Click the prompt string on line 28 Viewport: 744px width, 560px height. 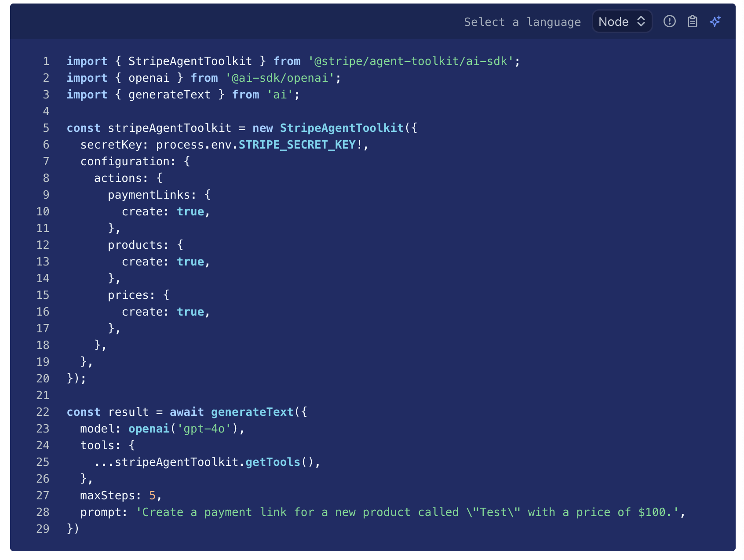[x=408, y=512]
